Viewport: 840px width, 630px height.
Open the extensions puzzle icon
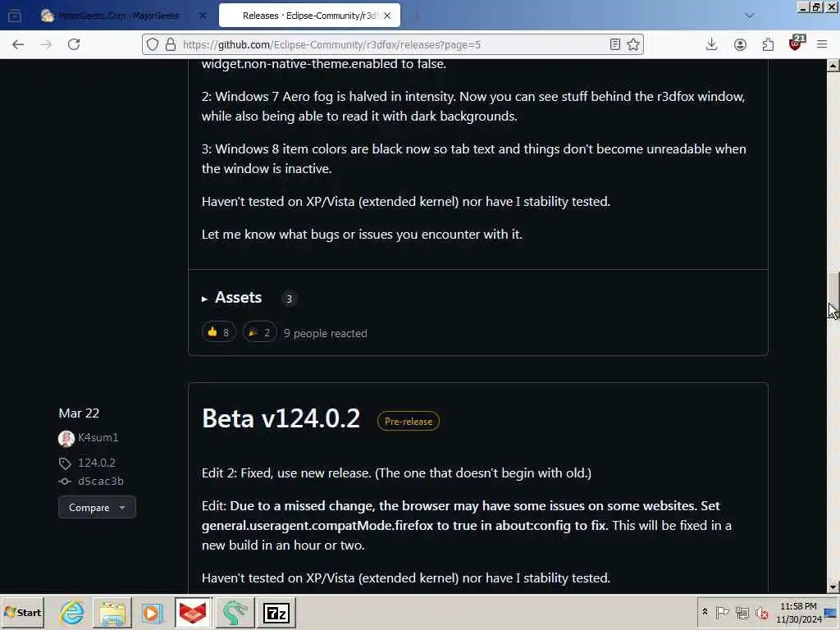(768, 44)
